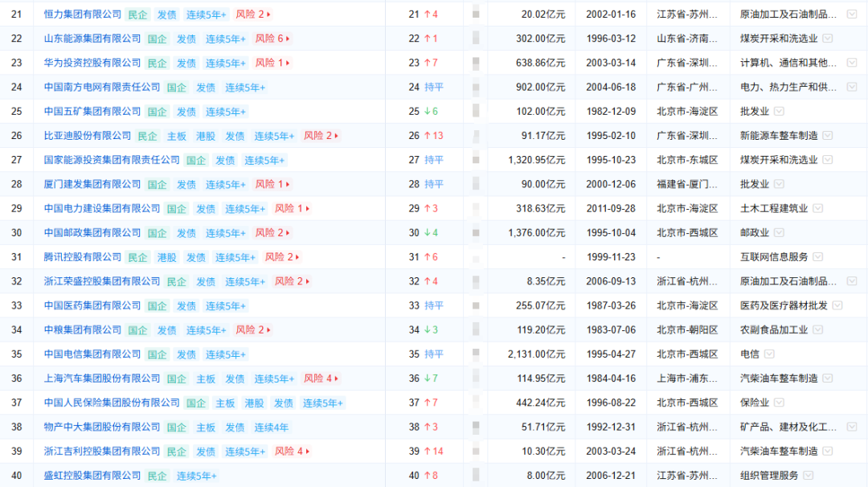Open 恒力集团有限公司 company link

coord(83,14)
